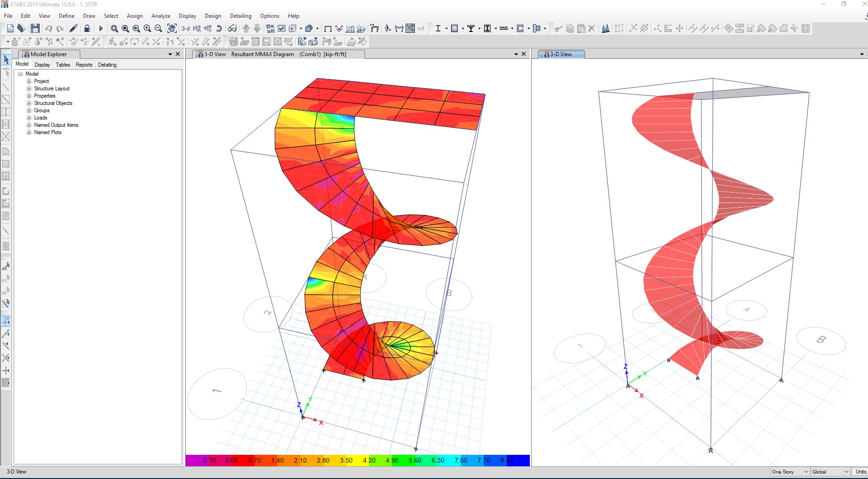Close the Model Explorer panel
The width and height of the screenshot is (868, 479).
tap(178, 54)
